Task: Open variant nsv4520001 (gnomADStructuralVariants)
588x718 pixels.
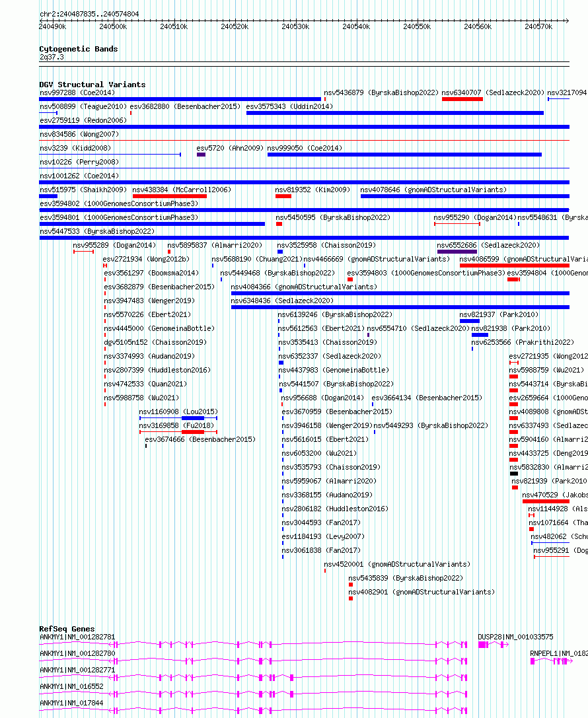Action: point(397,564)
